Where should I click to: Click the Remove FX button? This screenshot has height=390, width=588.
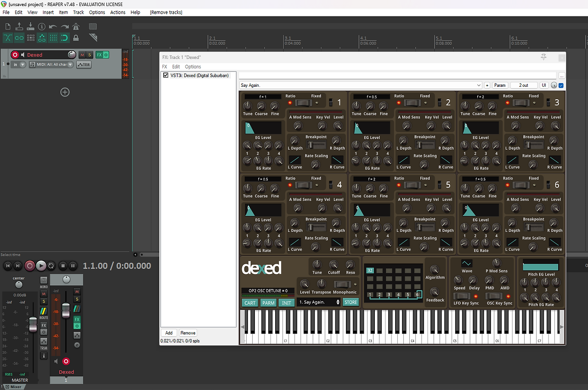[x=188, y=333]
